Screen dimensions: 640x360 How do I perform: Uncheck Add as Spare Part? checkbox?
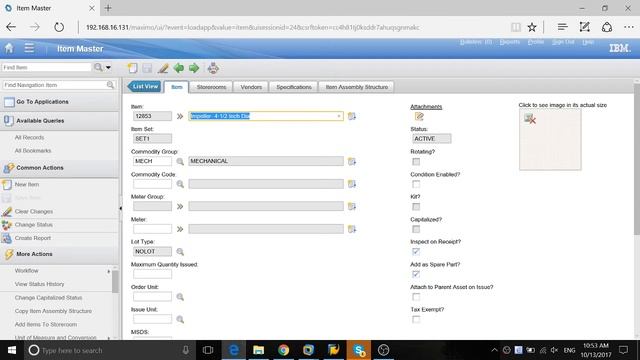pos(416,274)
